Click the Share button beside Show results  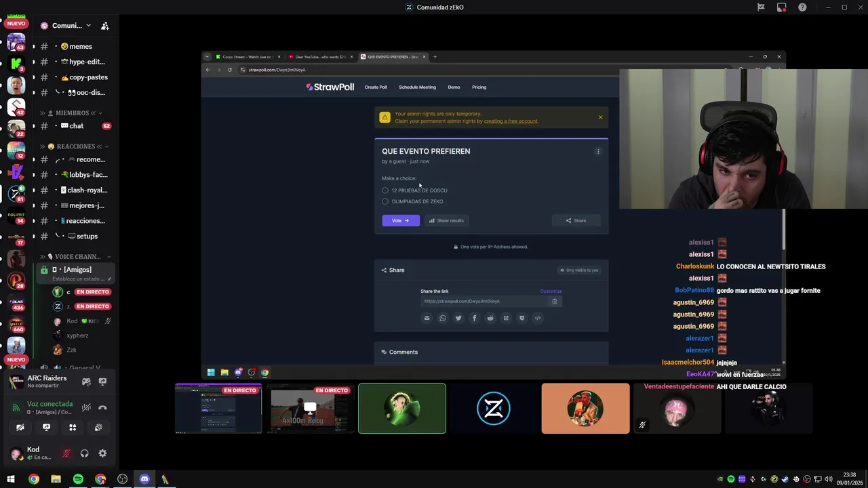tap(576, 220)
